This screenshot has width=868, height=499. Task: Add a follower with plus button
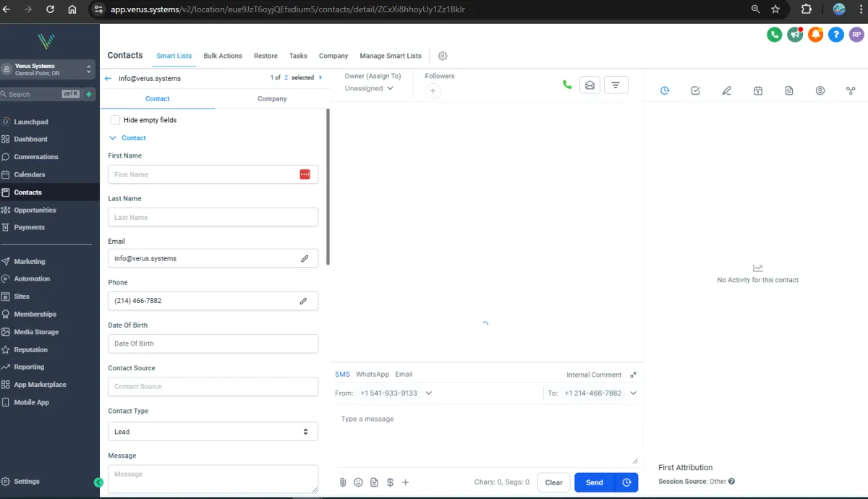pos(433,90)
